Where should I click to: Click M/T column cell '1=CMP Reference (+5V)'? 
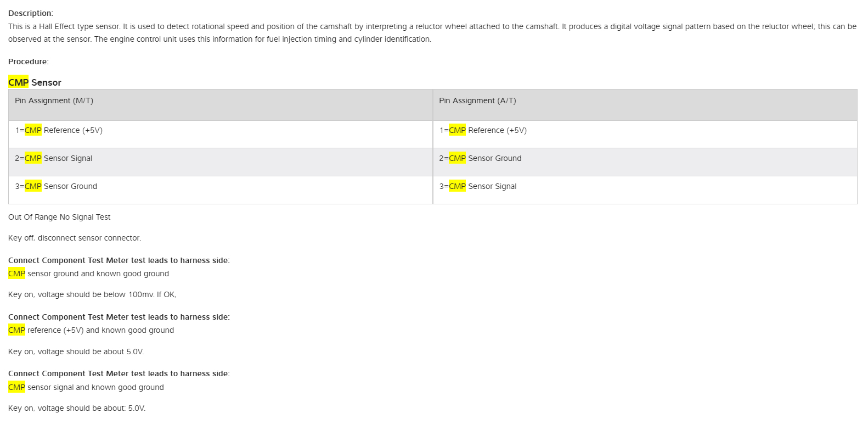point(59,131)
